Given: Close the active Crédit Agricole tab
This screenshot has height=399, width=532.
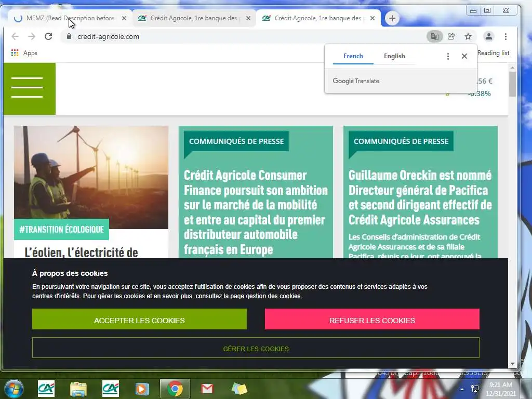Looking at the screenshot, I should pos(373,18).
